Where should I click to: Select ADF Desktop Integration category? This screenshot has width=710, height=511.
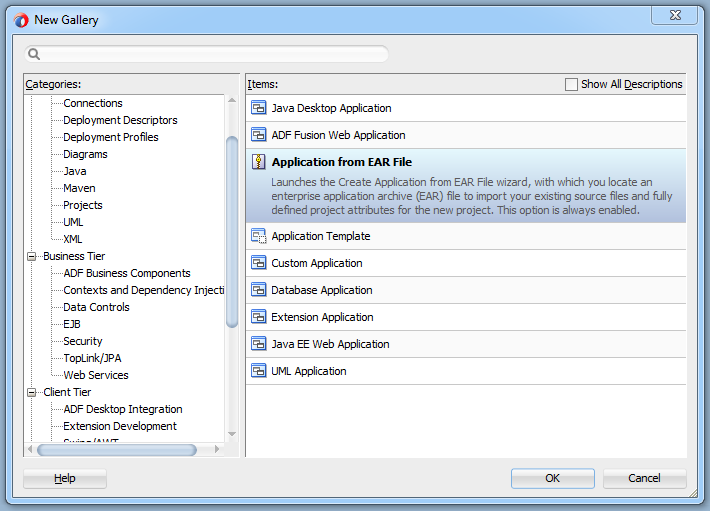click(123, 409)
